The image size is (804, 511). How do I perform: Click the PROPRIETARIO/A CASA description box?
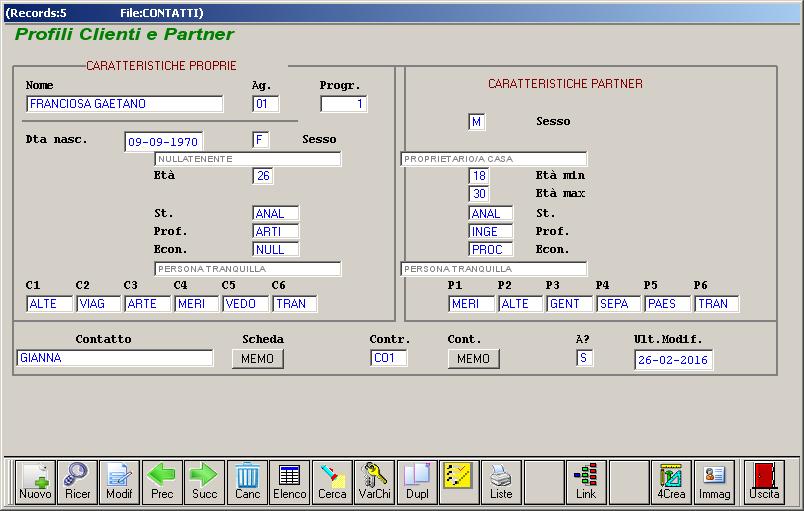493,159
